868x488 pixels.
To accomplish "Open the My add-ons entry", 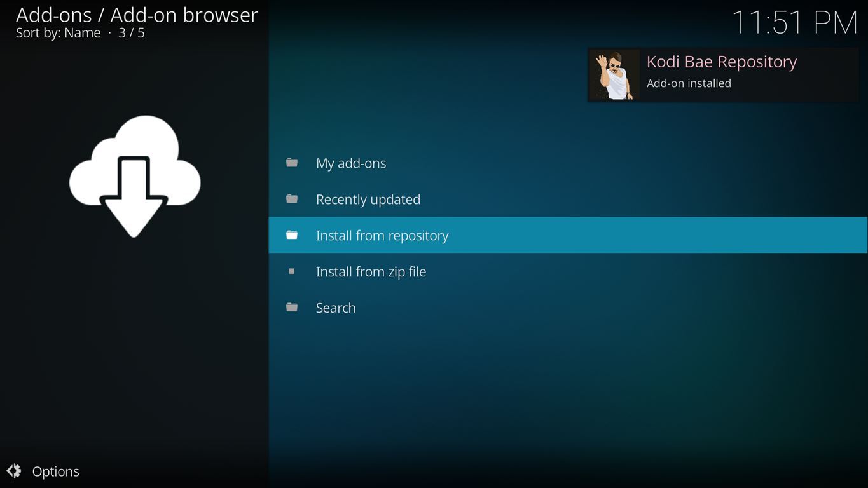I will (351, 163).
